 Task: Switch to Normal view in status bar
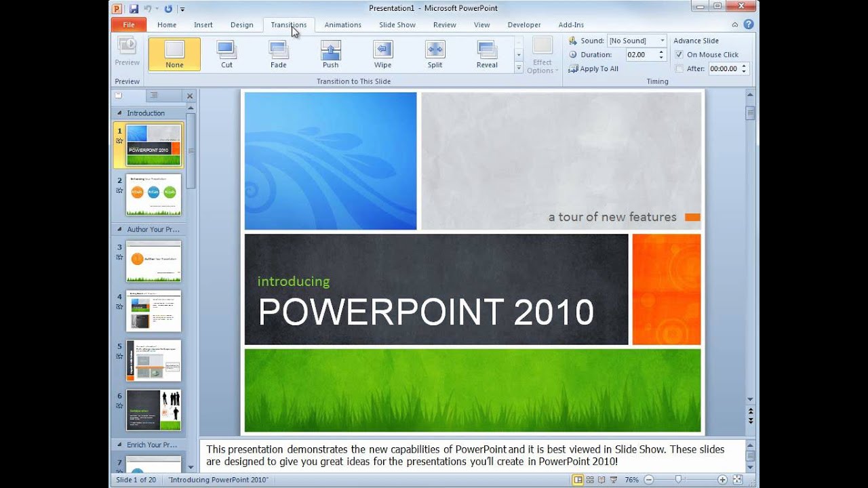coord(578,480)
